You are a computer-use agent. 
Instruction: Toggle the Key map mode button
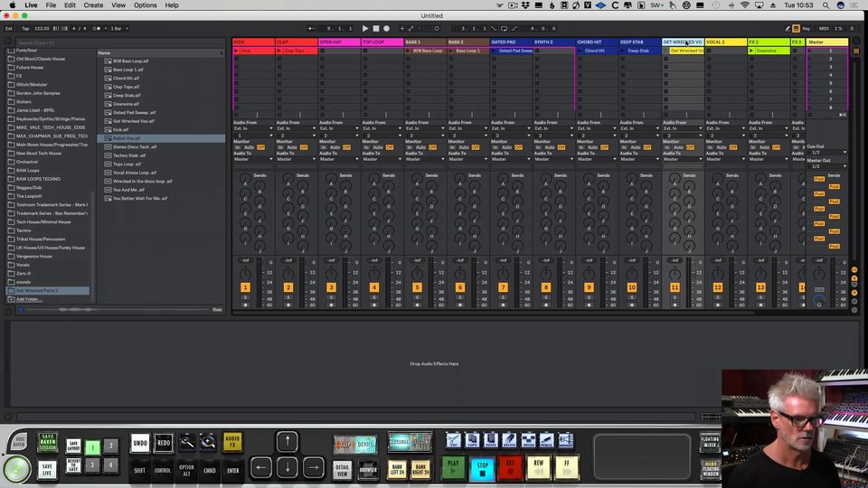(x=806, y=28)
